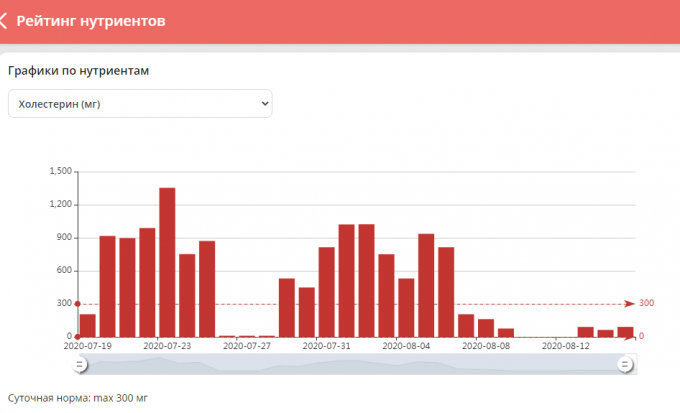The height and width of the screenshot is (413, 680).
Task: Click the 300 norm line arrow marker
Action: [629, 303]
